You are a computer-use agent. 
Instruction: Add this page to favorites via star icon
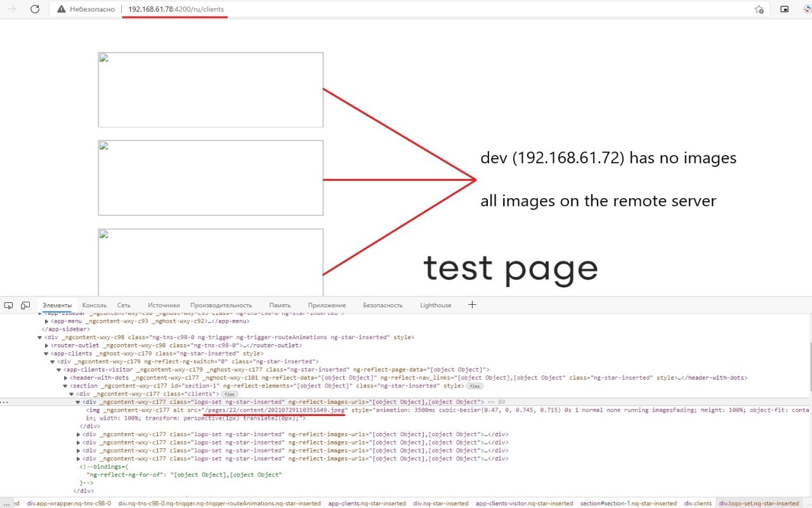tap(759, 10)
